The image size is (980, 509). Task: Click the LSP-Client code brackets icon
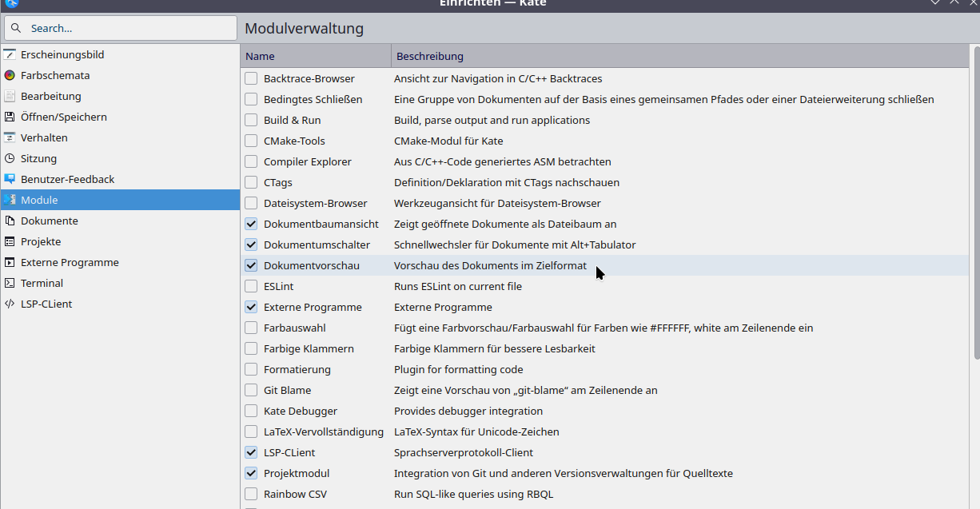(10, 304)
